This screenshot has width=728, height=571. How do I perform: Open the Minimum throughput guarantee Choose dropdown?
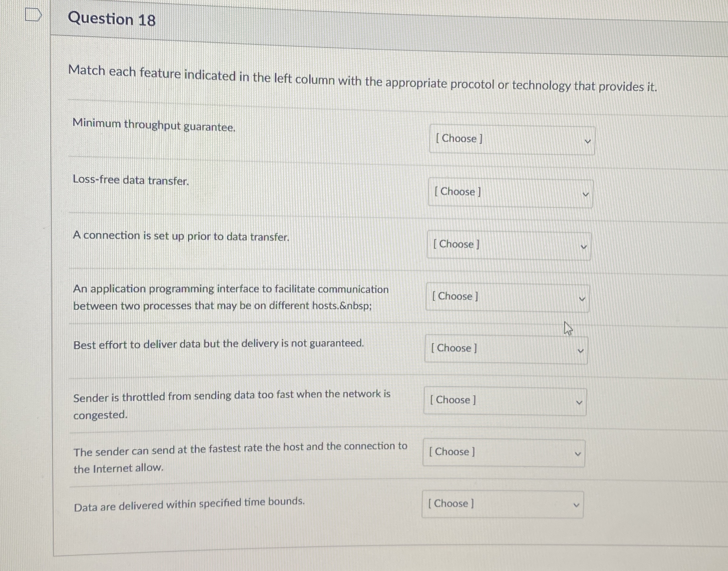tap(512, 139)
